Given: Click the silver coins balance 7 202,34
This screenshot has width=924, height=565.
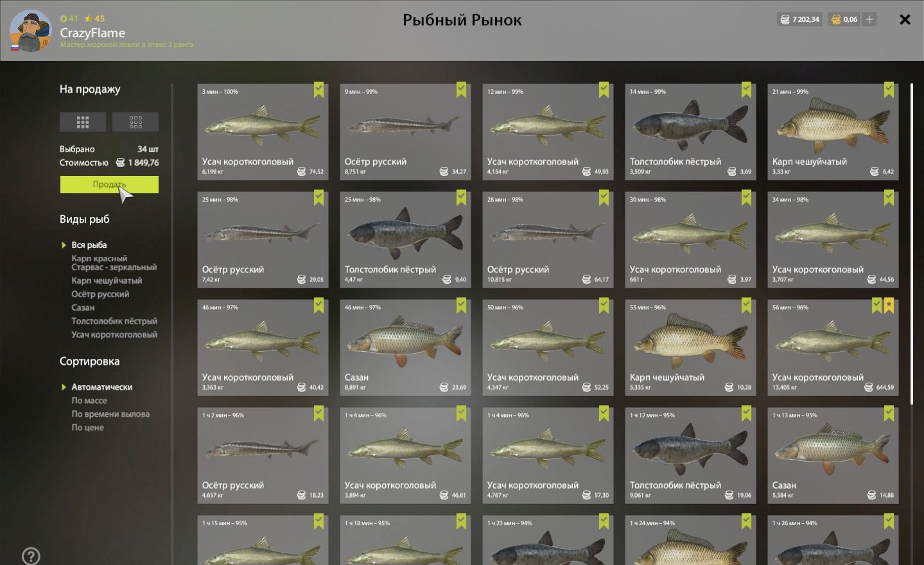Looking at the screenshot, I should (799, 19).
